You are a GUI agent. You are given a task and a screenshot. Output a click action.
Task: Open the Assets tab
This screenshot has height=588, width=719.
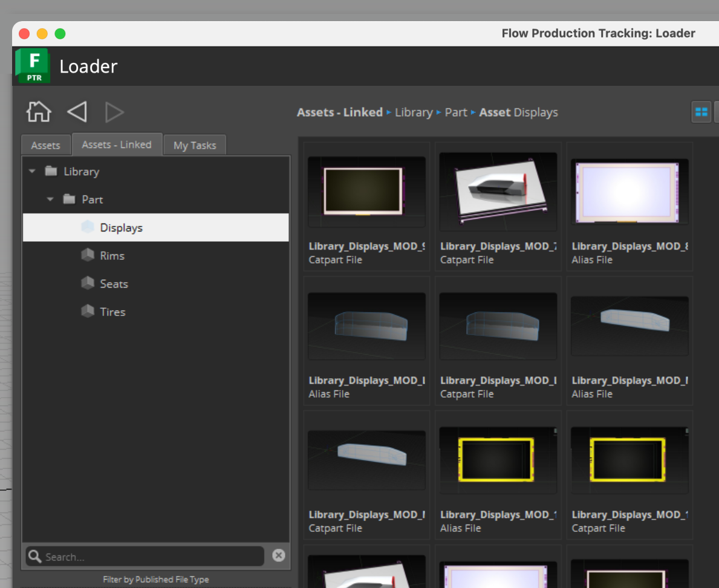point(46,145)
